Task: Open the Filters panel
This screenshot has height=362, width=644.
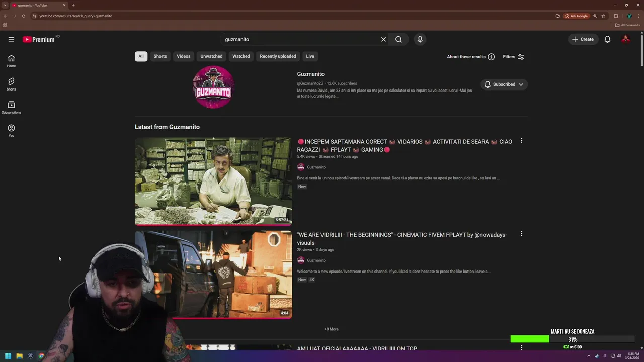Action: pos(514,57)
